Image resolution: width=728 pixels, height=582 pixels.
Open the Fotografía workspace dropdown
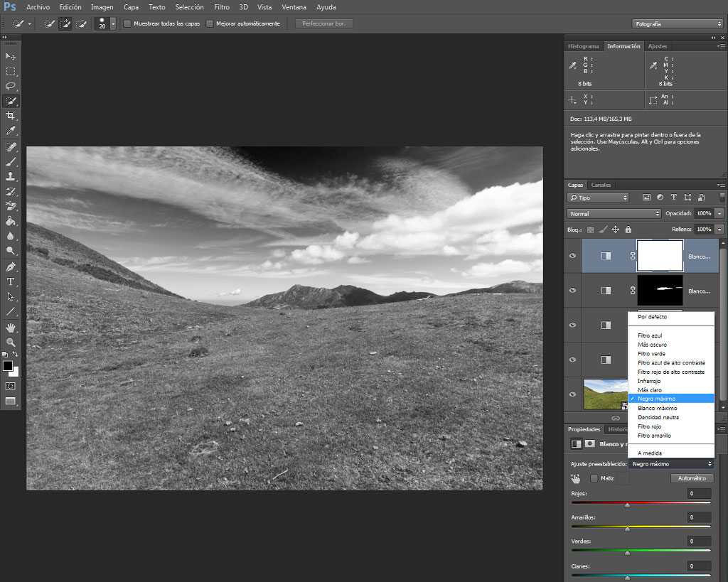678,23
